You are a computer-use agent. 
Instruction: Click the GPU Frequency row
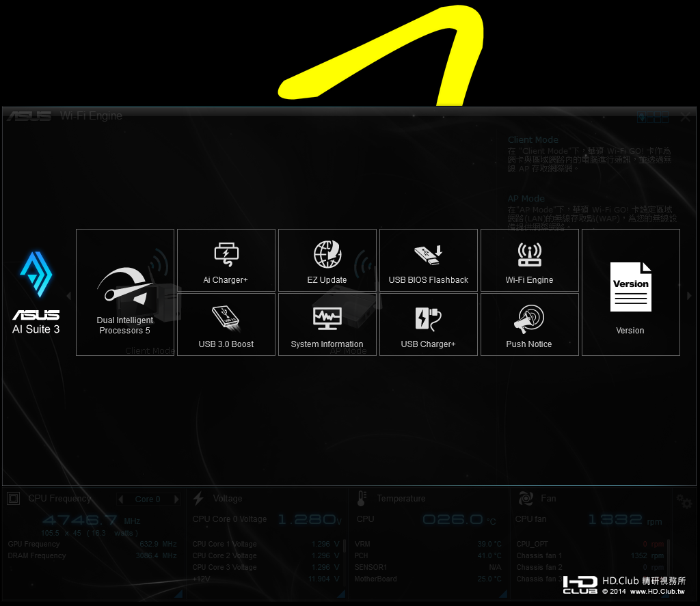tap(92, 544)
